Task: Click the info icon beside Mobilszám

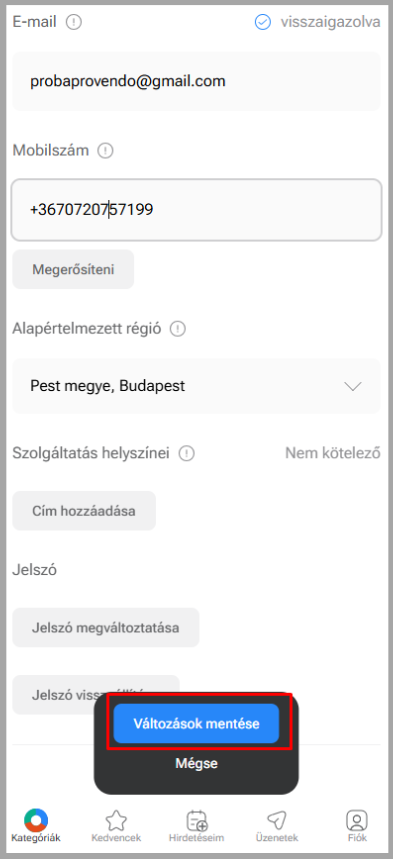Action: (105, 151)
